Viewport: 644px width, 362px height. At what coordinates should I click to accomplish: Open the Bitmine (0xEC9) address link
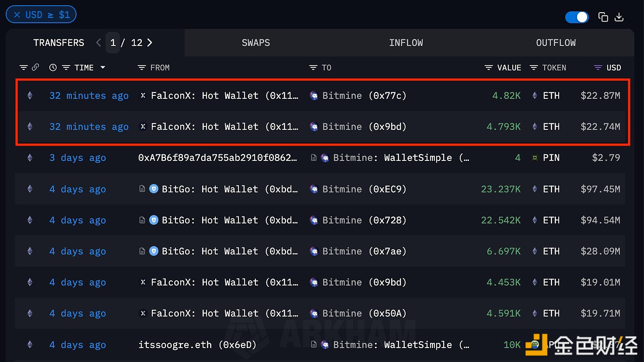pos(364,189)
